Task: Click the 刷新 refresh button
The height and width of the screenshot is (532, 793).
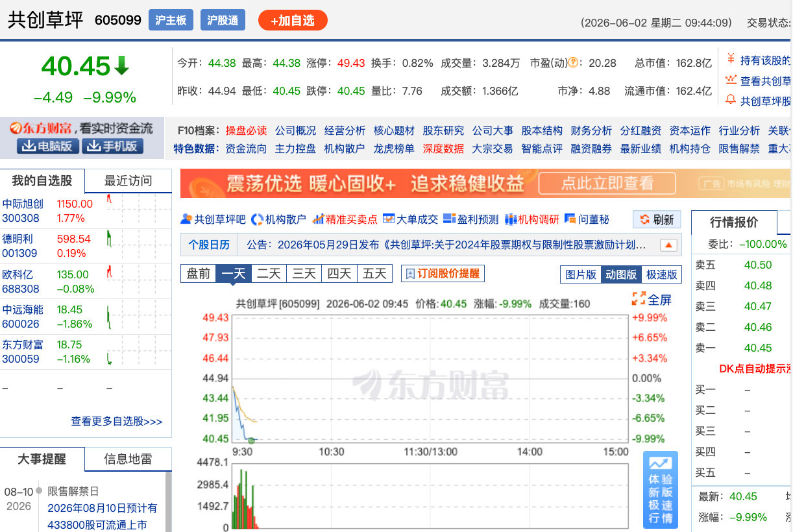Action: coord(657,219)
